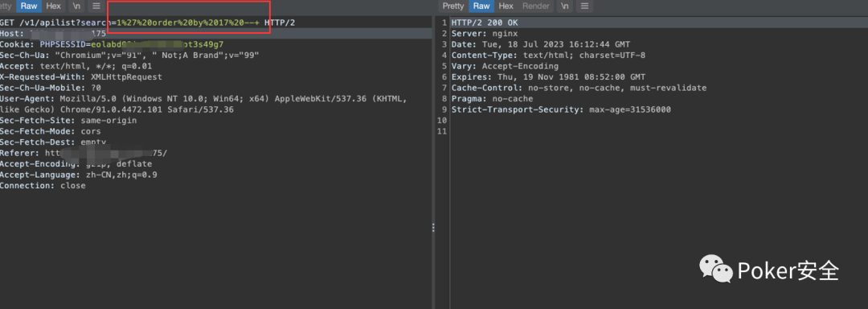This screenshot has width=868, height=309.
Task: Click the User-Agent header line
Action: click(x=203, y=104)
